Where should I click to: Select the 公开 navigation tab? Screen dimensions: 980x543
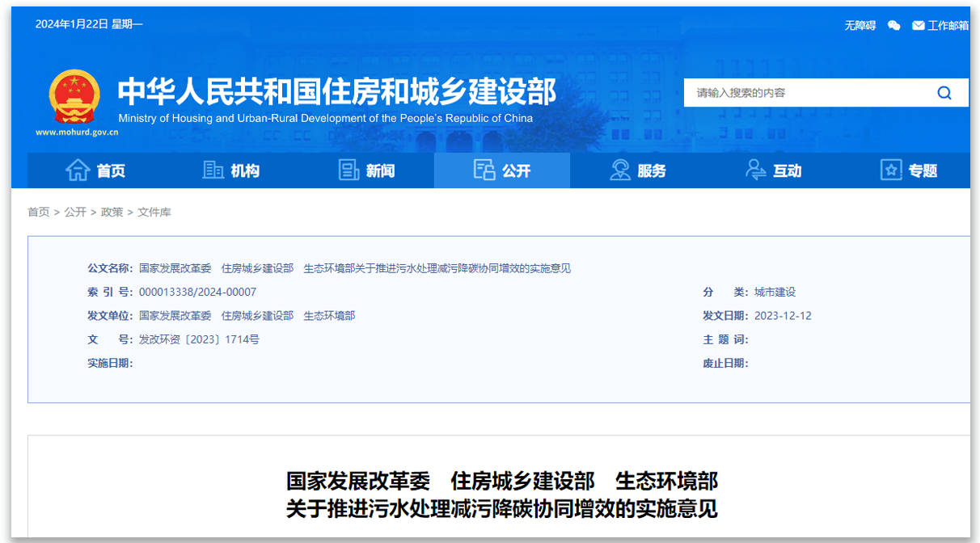click(502, 170)
